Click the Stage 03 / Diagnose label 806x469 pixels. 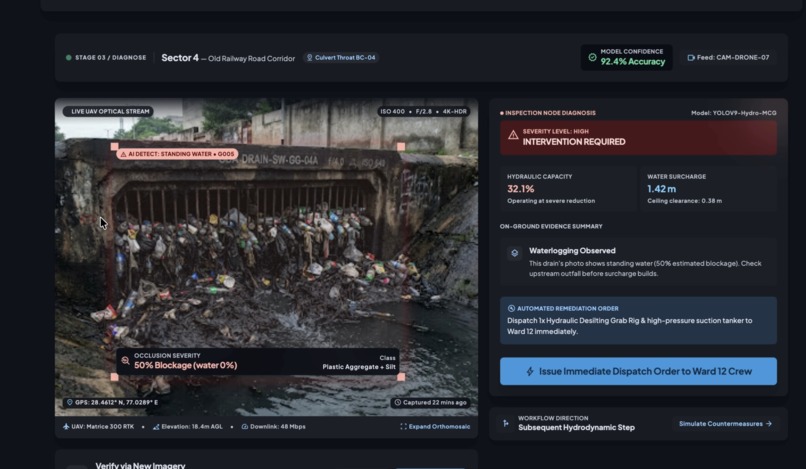click(111, 58)
